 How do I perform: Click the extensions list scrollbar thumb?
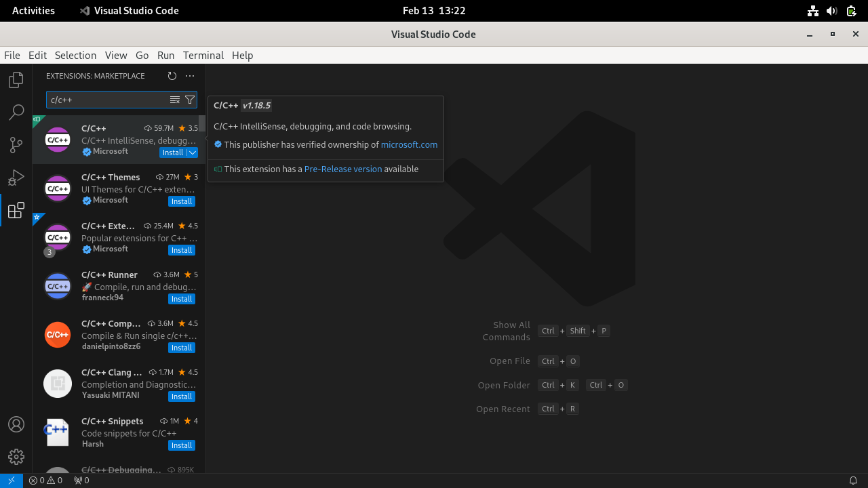(202, 124)
